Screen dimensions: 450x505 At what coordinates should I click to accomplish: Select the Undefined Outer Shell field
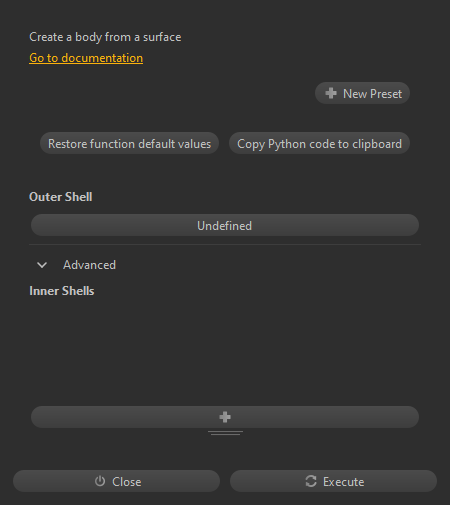(225, 225)
